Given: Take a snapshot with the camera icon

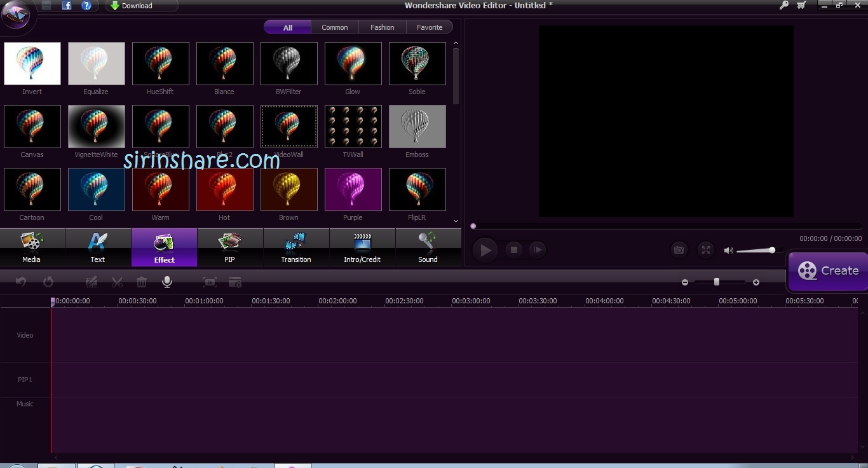Looking at the screenshot, I should pyautogui.click(x=679, y=249).
